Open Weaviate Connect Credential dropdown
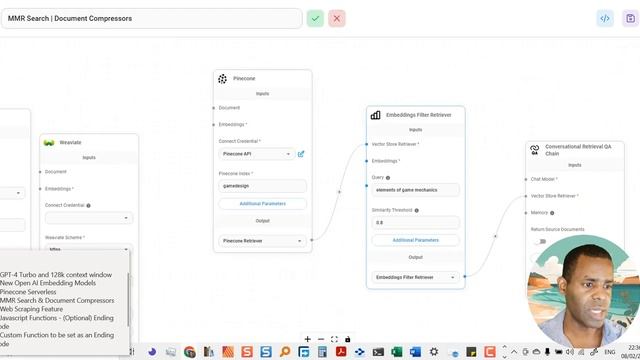640x360 pixels. tap(89, 218)
